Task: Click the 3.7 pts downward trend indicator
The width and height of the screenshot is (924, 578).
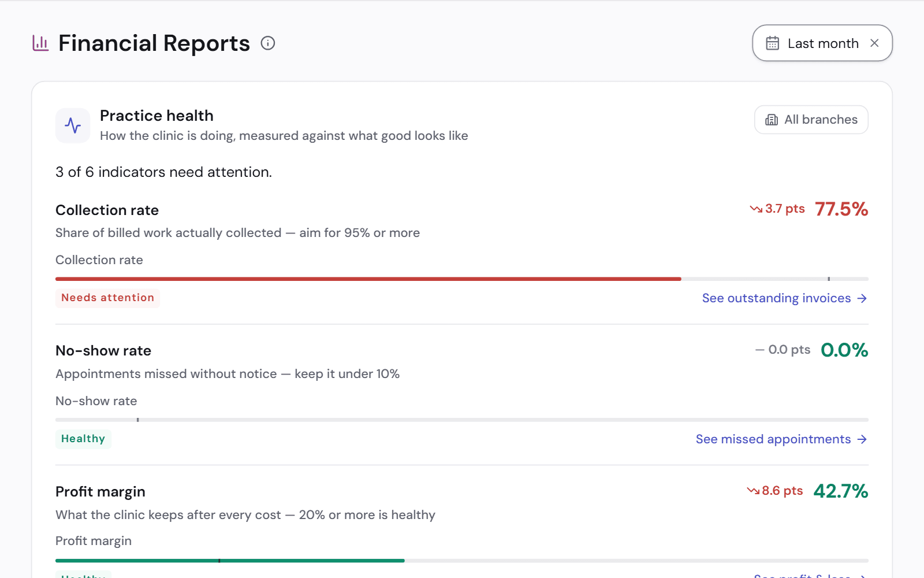Action: tap(777, 209)
